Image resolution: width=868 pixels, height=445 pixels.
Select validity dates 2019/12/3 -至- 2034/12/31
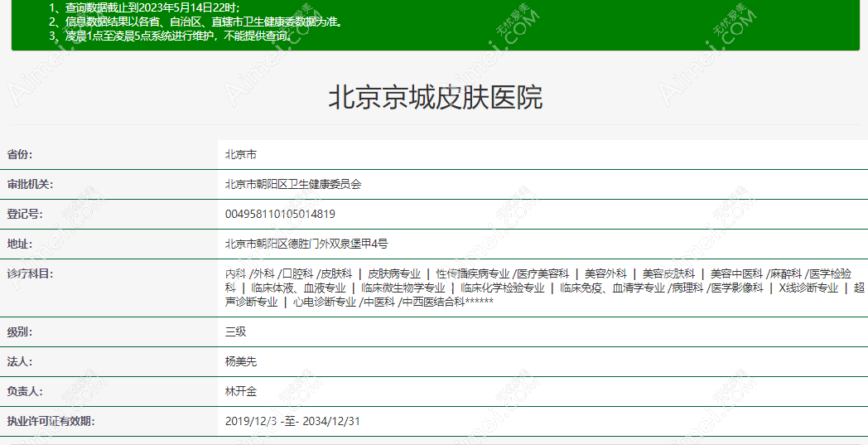point(292,421)
